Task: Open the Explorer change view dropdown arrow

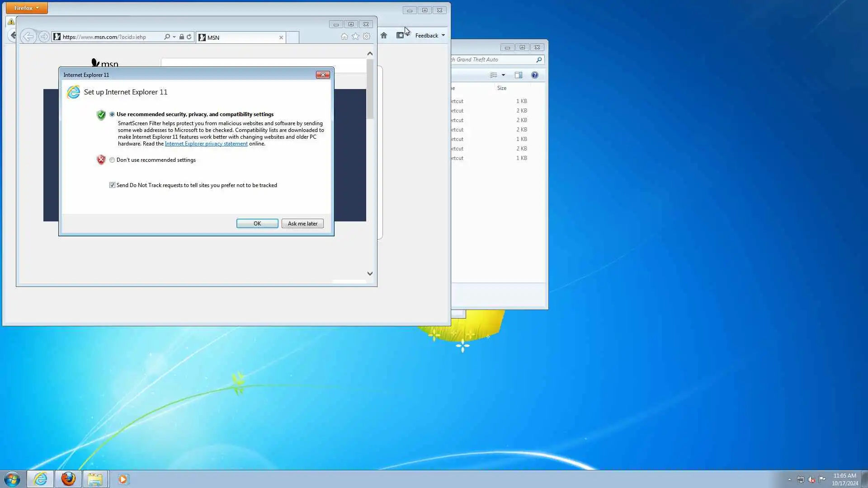Action: coord(503,75)
